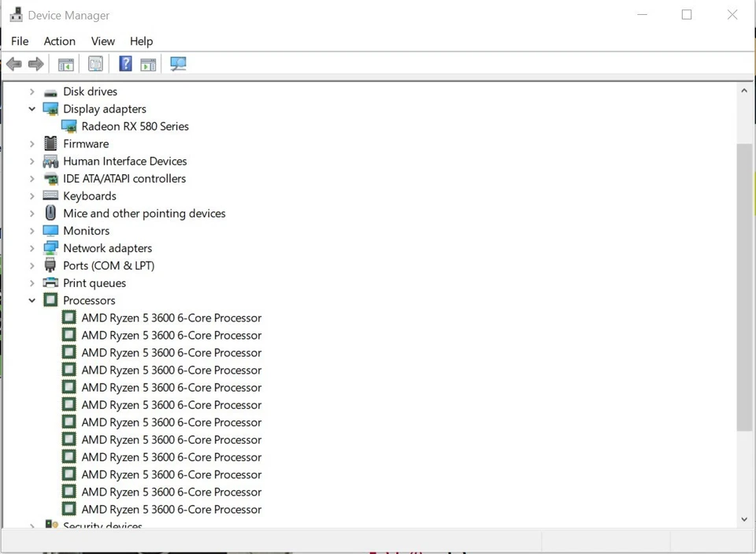756x554 pixels.
Task: Maximize the Device Manager window
Action: coord(687,14)
